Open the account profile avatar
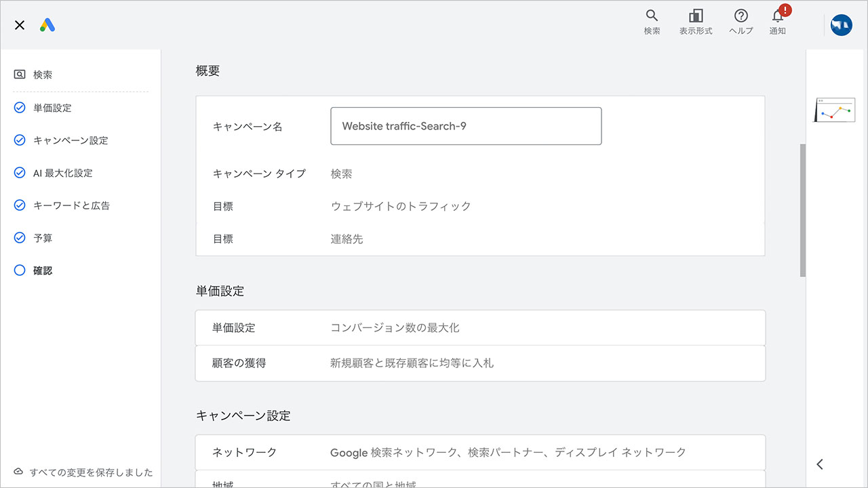868x488 pixels. [x=841, y=24]
